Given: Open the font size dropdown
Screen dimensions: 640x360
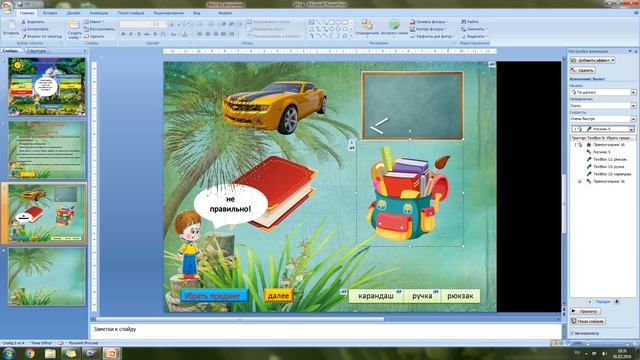Looking at the screenshot, I should pos(164,24).
